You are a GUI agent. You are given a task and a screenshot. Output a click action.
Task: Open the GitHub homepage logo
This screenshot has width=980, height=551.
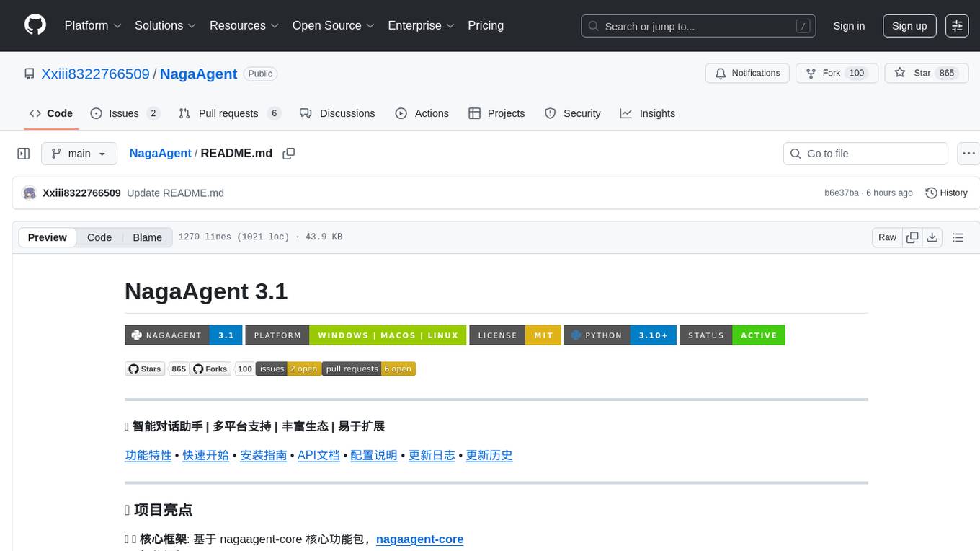35,25
